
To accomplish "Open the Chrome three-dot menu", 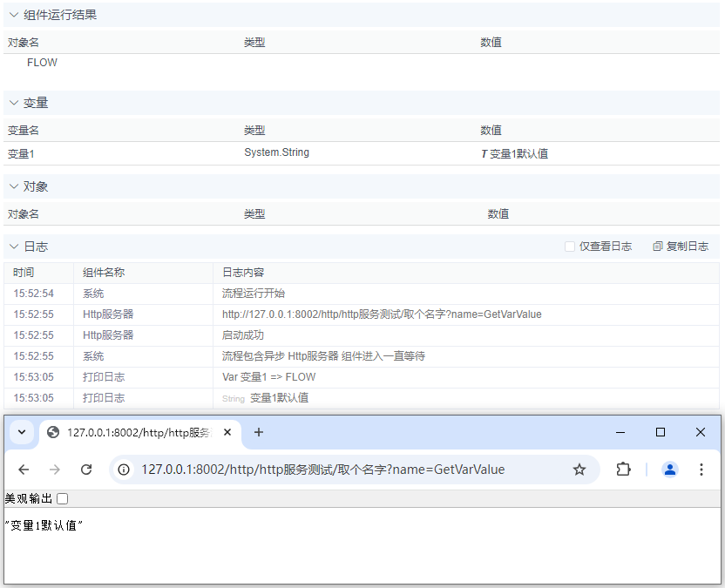I will click(701, 469).
